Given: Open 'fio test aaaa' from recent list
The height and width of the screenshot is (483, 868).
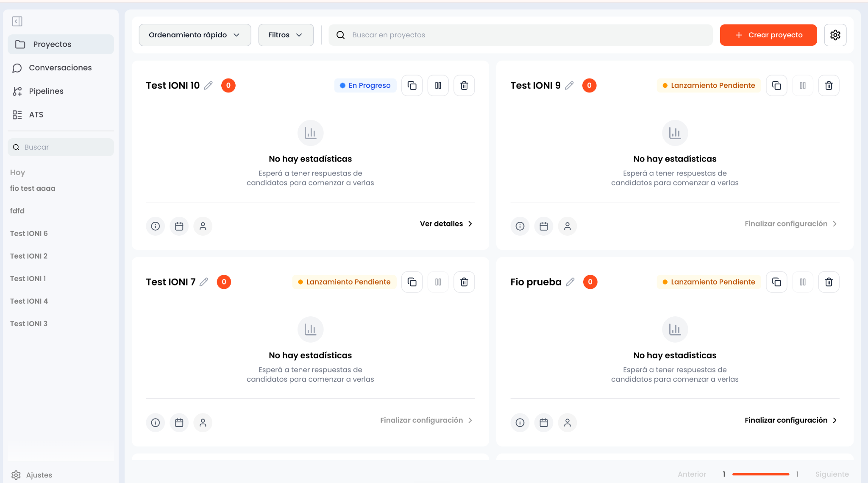Looking at the screenshot, I should click(33, 188).
